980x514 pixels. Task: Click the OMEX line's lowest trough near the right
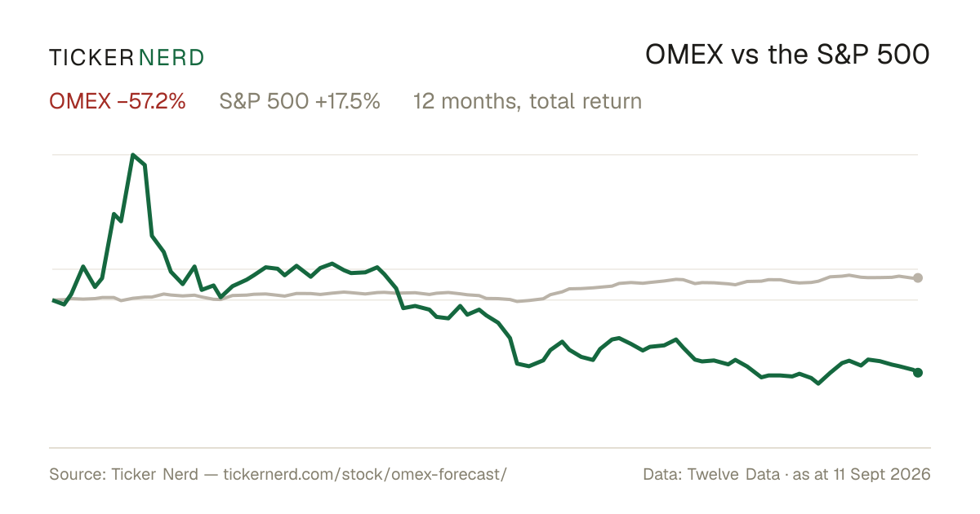pos(818,383)
